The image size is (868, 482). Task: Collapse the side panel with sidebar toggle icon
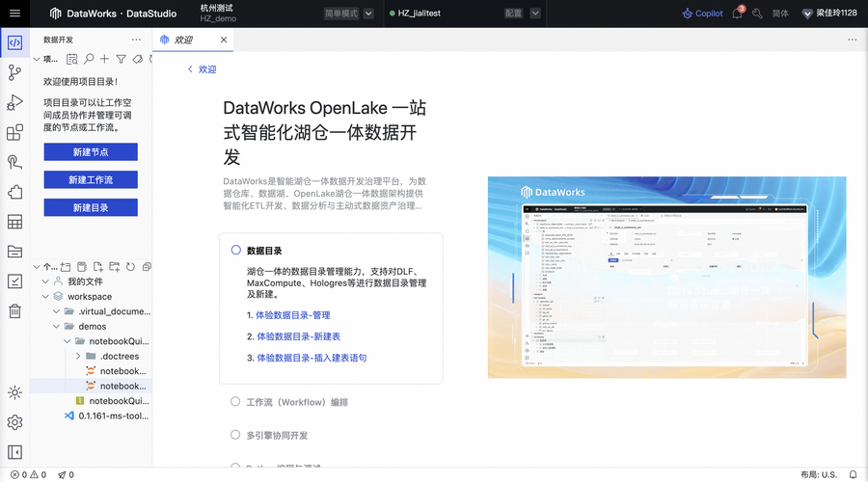[x=14, y=452]
